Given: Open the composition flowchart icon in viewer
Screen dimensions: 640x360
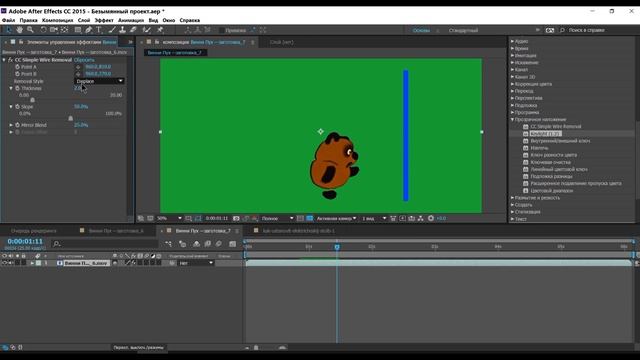Looking at the screenshot, I should (x=421, y=218).
